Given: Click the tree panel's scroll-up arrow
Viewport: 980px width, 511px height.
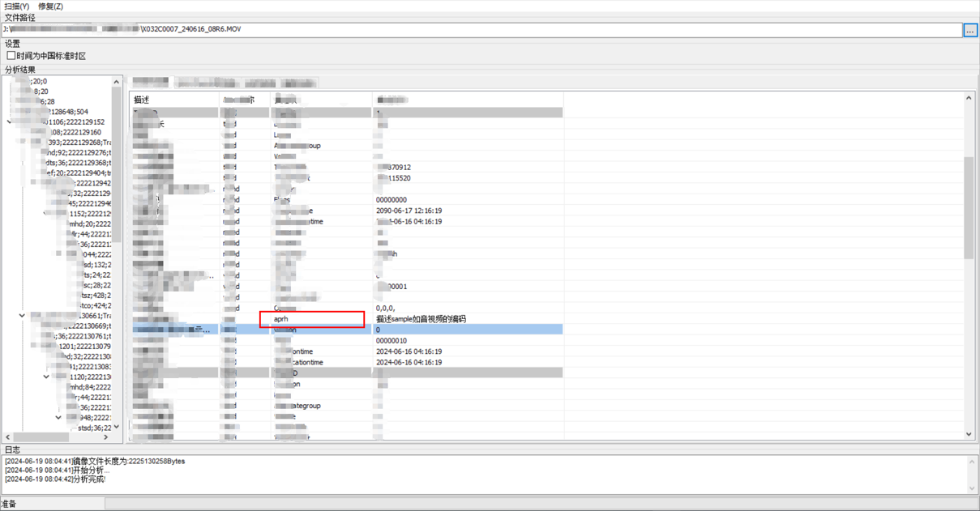Looking at the screenshot, I should (116, 82).
